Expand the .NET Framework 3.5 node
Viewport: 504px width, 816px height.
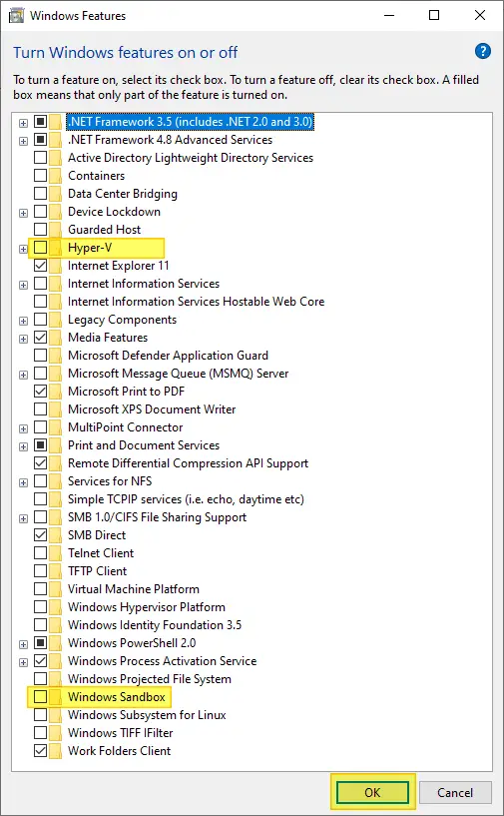(23, 123)
